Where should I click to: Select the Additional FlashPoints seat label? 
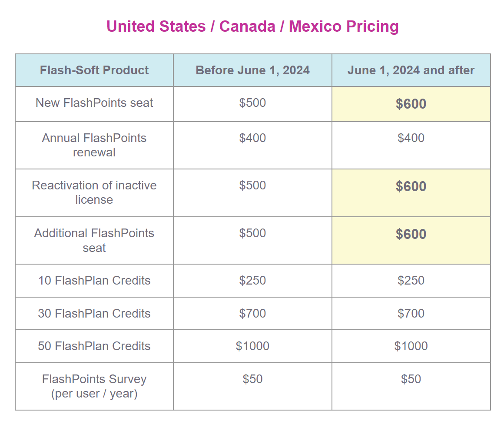pyautogui.click(x=94, y=240)
